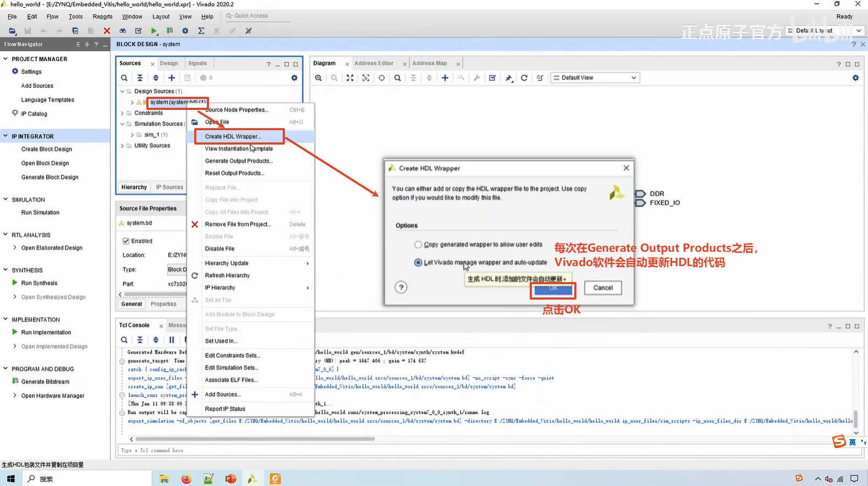Click the Add Sources plus icon in Sources panel

(172, 78)
